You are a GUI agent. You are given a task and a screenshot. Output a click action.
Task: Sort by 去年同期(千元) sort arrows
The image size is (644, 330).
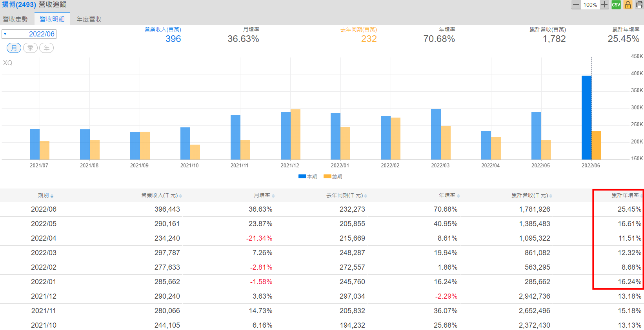click(x=366, y=196)
